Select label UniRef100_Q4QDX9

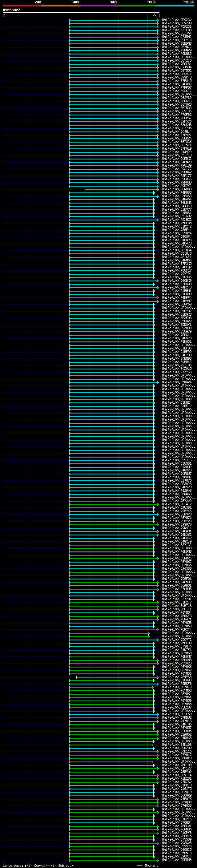pyautogui.click(x=177, y=281)
